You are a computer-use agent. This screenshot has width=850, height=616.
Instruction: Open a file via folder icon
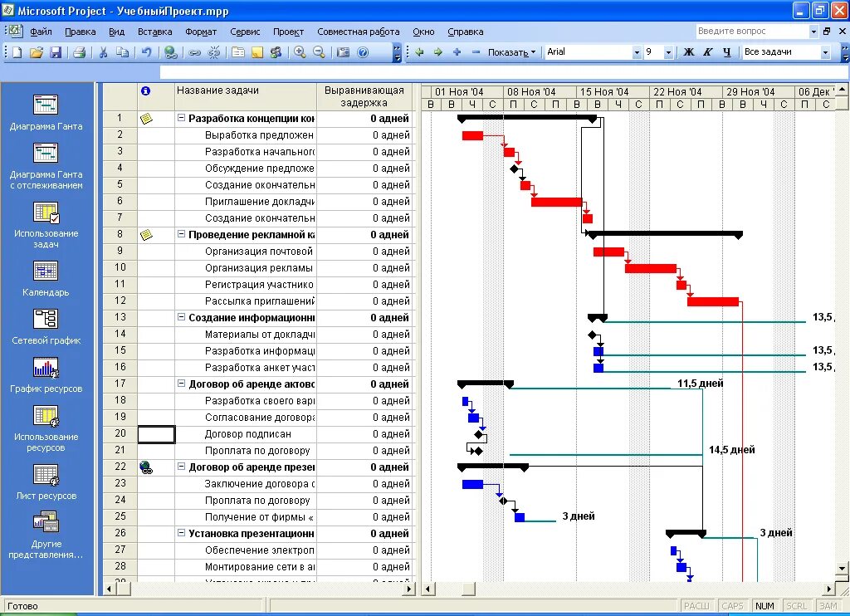(x=37, y=52)
